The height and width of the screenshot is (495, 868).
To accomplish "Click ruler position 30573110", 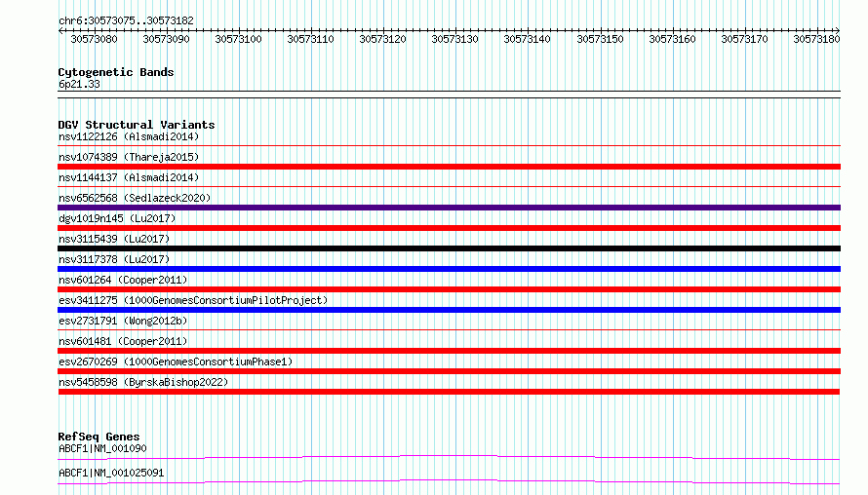I will 310,39.
